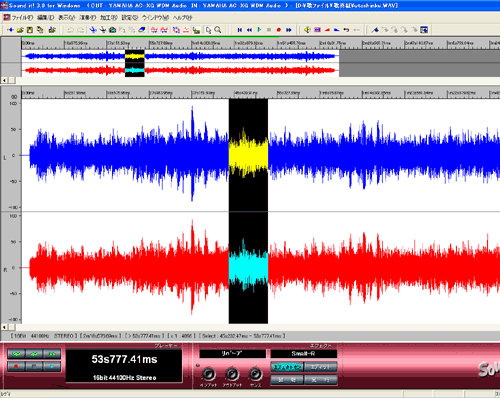
Task: Click the toolbar fast-forward double-arrow button
Action: (x=289, y=30)
